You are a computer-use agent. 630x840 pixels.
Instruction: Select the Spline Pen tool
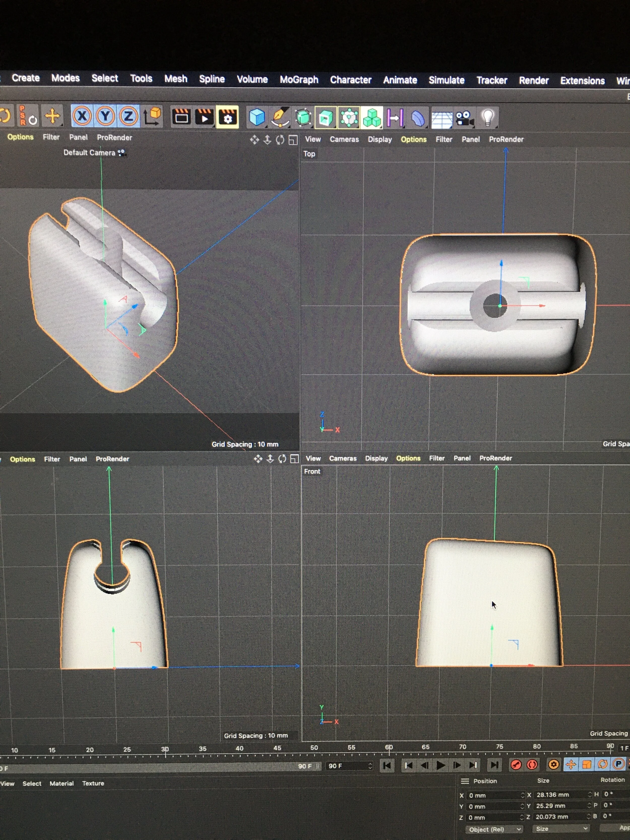280,117
